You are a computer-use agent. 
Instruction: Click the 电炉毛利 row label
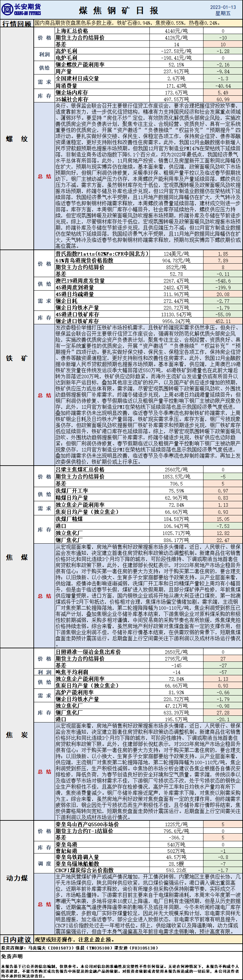(66, 58)
